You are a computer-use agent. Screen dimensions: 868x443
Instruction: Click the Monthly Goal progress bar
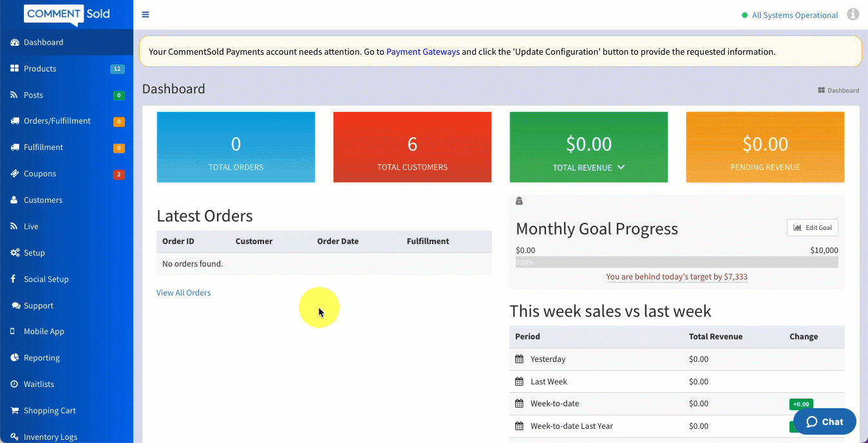point(677,263)
